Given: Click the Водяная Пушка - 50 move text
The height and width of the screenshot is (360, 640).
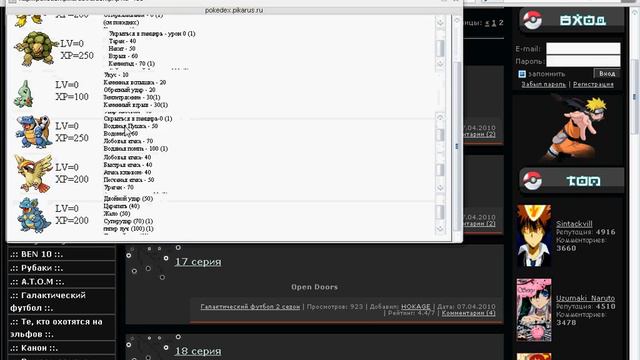Looking at the screenshot, I should 131,126.
